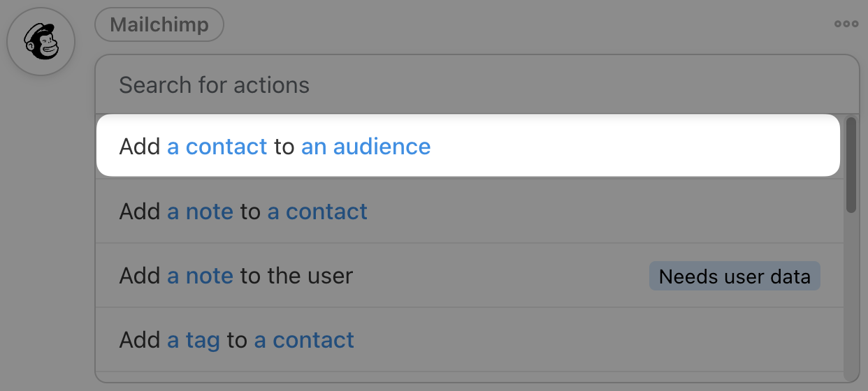
Task: Focus the Search for actions field
Action: click(x=475, y=85)
